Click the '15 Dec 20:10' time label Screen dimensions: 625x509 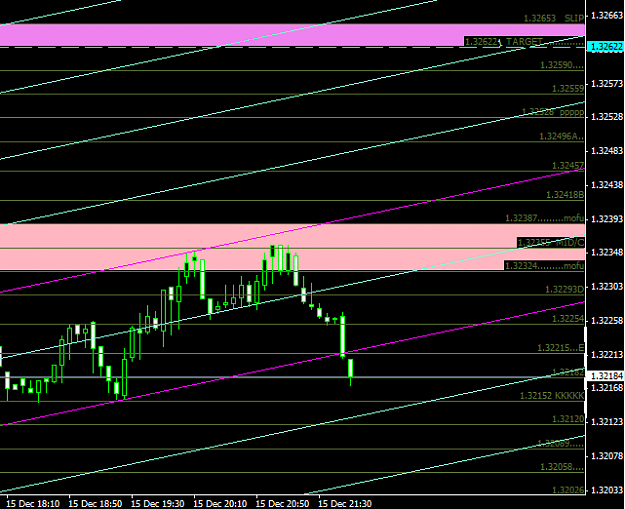tap(220, 504)
